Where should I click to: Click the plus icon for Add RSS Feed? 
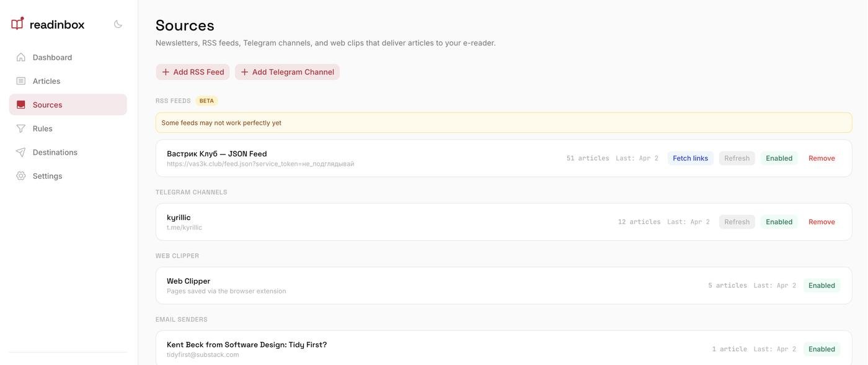(x=166, y=72)
